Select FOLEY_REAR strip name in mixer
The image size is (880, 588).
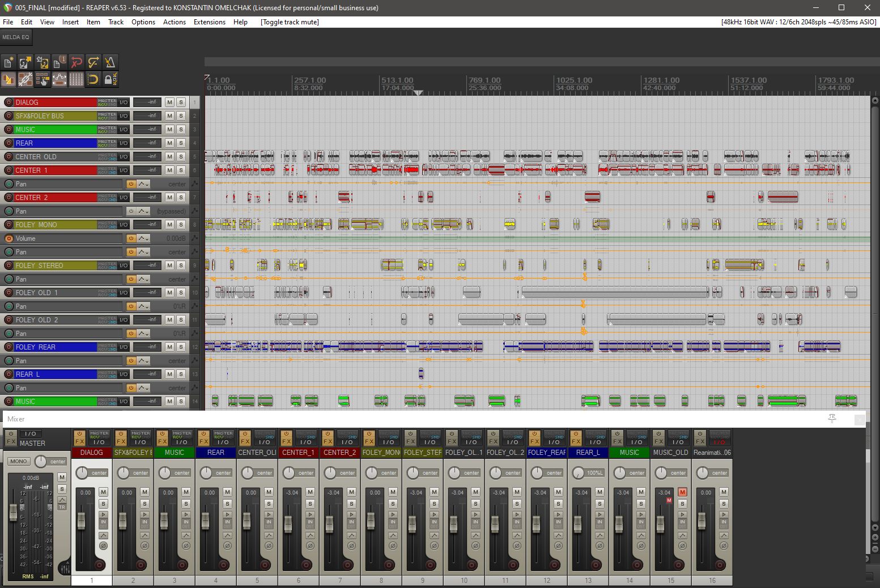[547, 453]
